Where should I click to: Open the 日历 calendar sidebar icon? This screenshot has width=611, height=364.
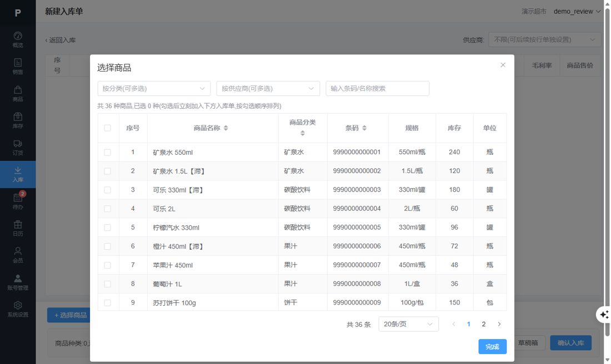pyautogui.click(x=18, y=228)
